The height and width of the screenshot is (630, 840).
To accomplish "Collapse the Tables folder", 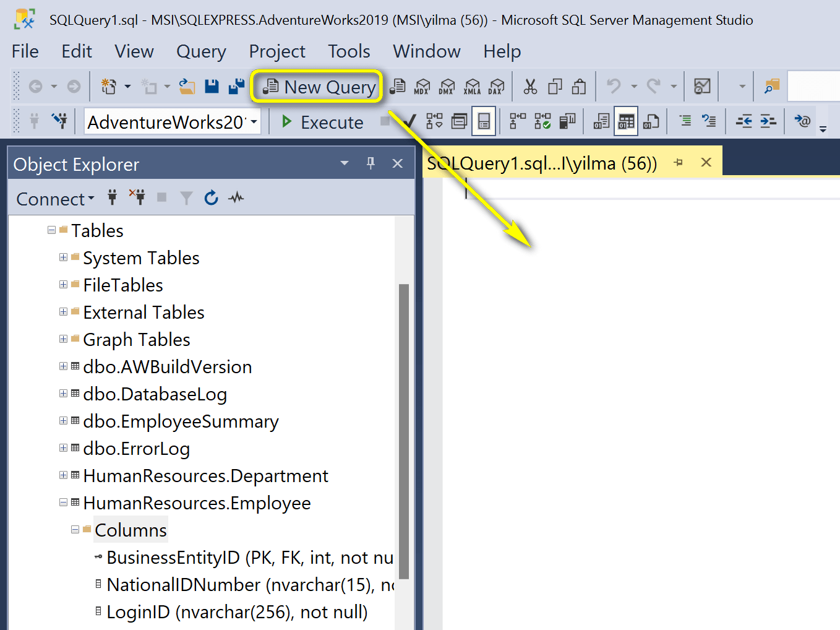I will pyautogui.click(x=51, y=230).
